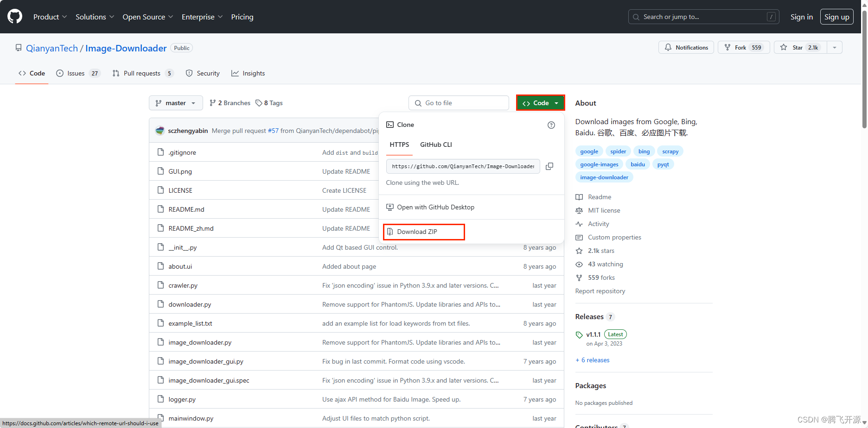Open the Image-Downloader repository link
The image size is (868, 428).
tap(126, 48)
